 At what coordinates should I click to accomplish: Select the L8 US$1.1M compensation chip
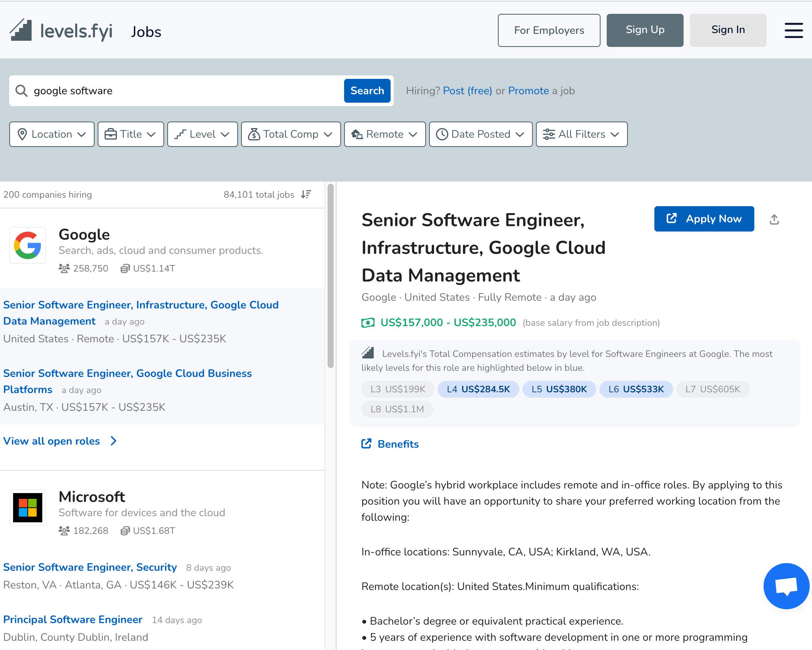(397, 409)
